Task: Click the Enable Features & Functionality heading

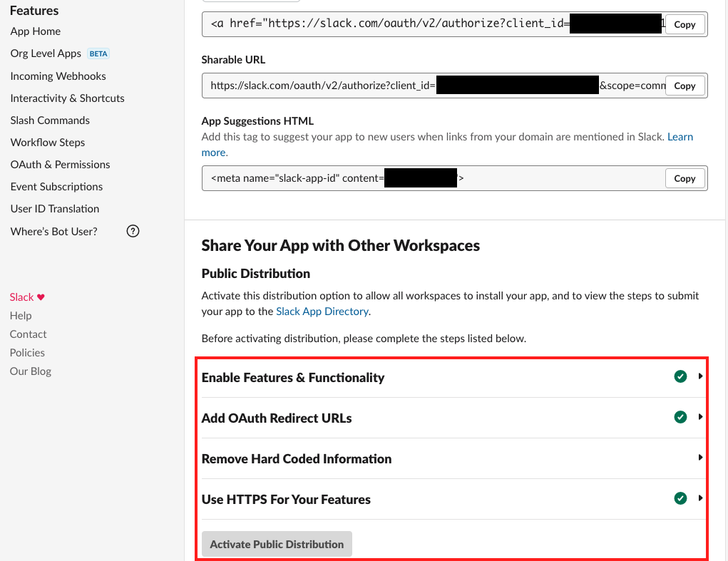Action: coord(293,377)
